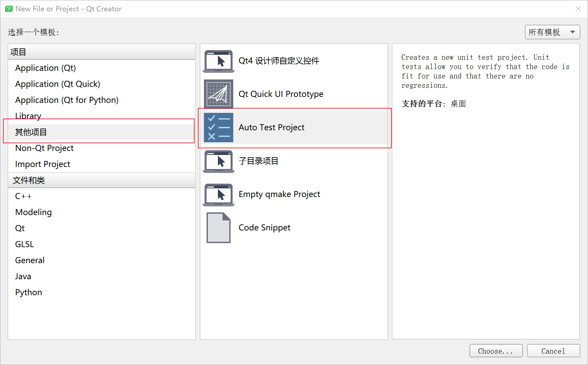Select the Qt files category

(101, 228)
